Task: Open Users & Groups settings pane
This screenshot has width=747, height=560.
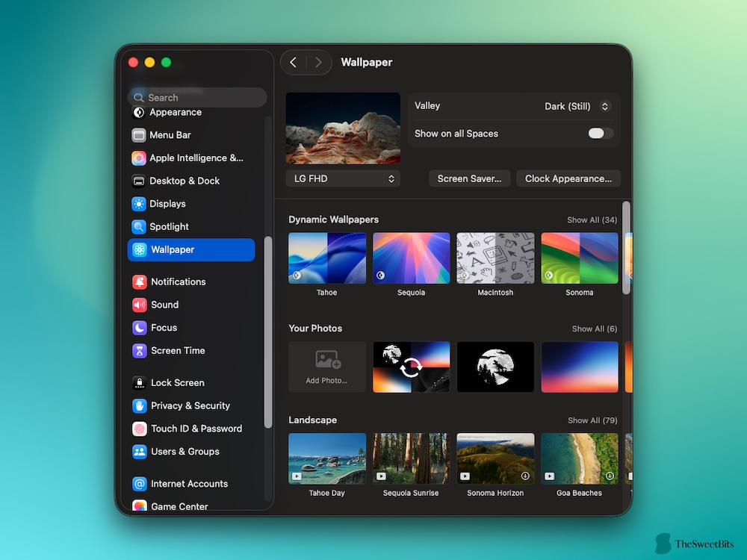Action: click(x=185, y=452)
